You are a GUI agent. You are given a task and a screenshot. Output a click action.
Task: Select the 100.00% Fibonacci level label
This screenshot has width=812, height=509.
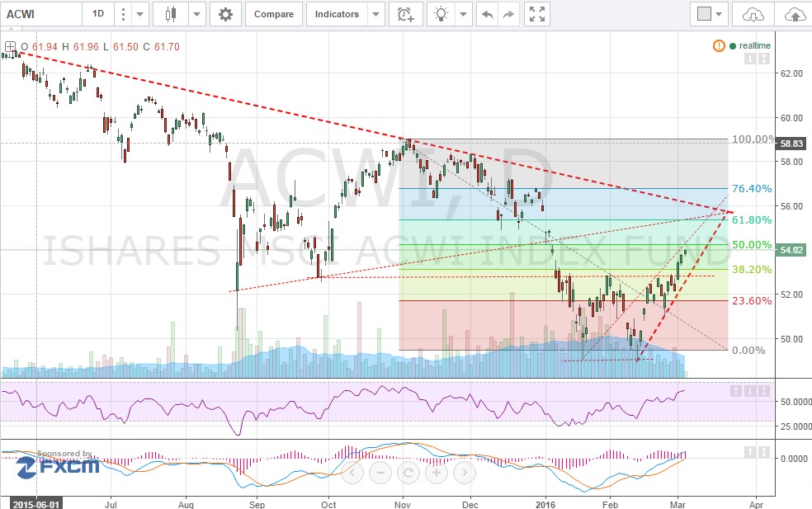(x=753, y=139)
